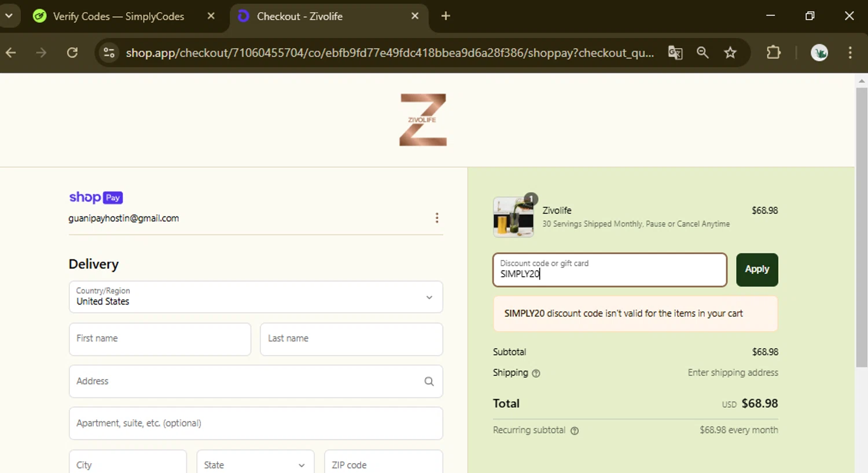The width and height of the screenshot is (868, 473).
Task: Open the zoom magnifier icon in address bar
Action: pos(703,53)
